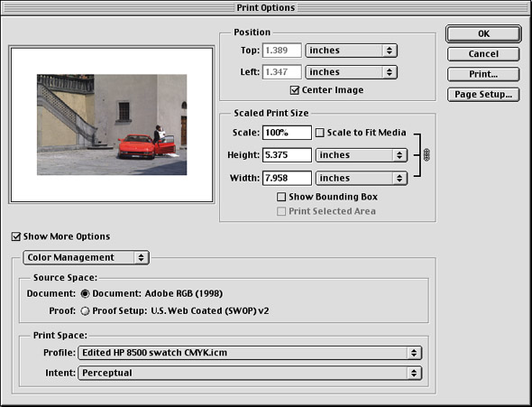Click the Width value field

[287, 178]
